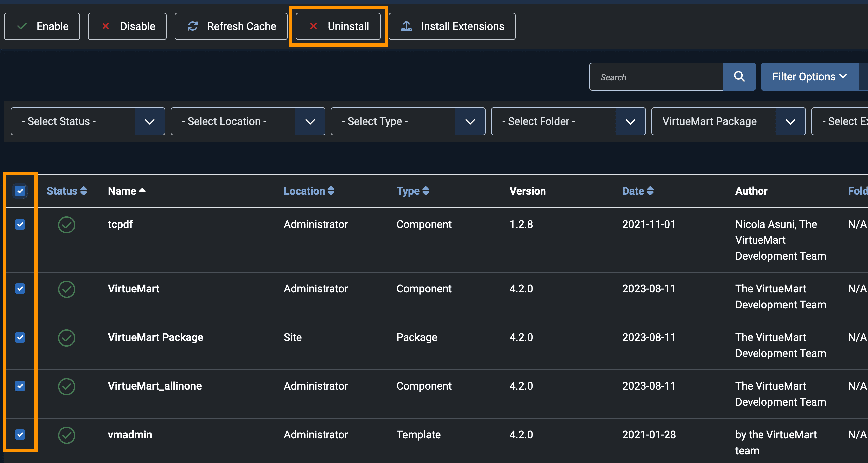Image resolution: width=868 pixels, height=463 pixels.
Task: Click the Version column header
Action: click(x=527, y=191)
